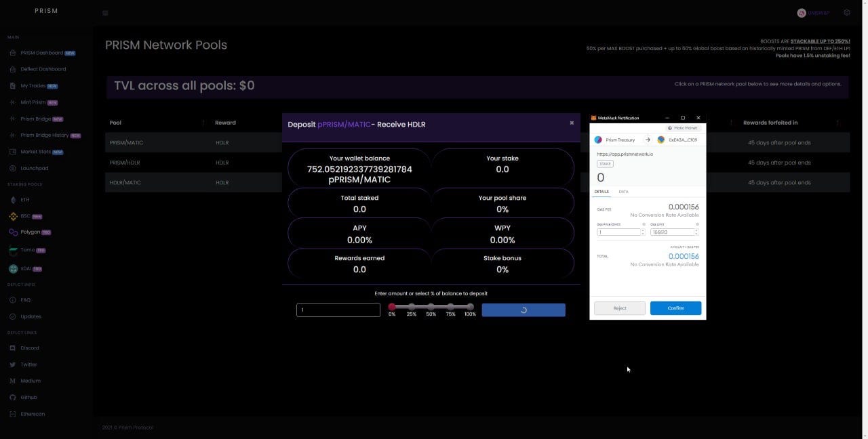This screenshot has height=439, width=868.
Task: Click the Prism Protocol footer text
Action: (x=127, y=427)
